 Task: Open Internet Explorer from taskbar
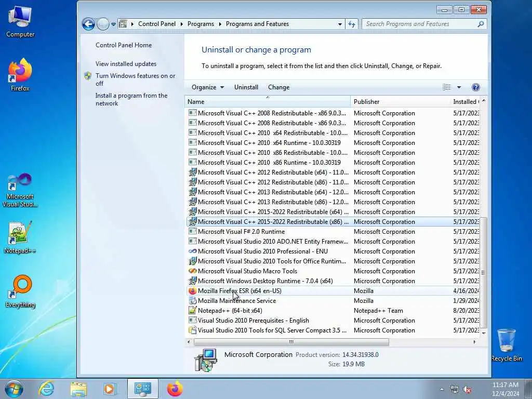click(x=46, y=389)
